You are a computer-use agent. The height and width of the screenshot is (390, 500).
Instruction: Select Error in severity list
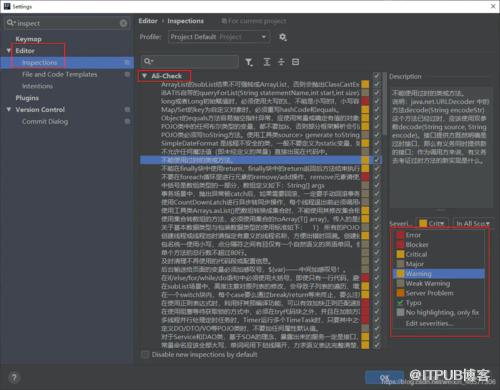pyautogui.click(x=439, y=235)
